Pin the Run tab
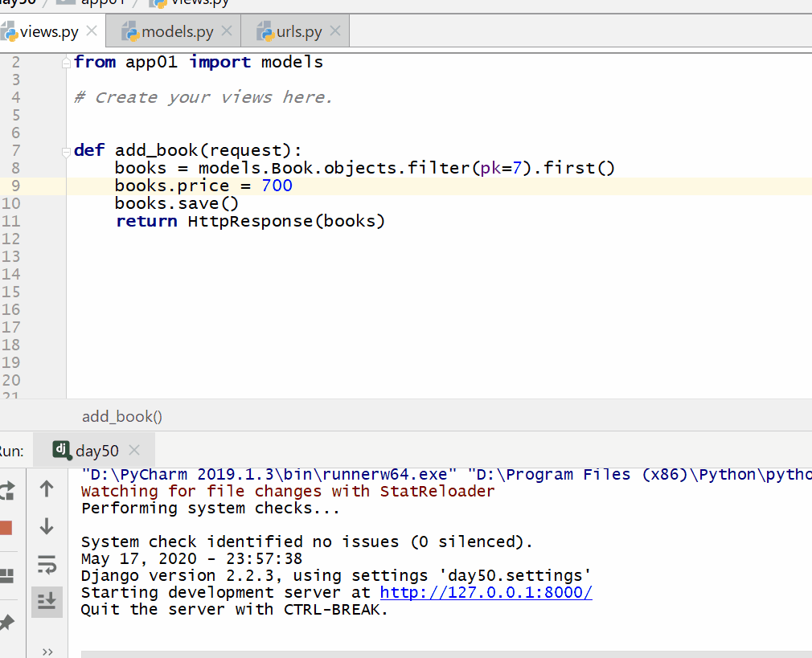The image size is (812, 658). (6, 621)
